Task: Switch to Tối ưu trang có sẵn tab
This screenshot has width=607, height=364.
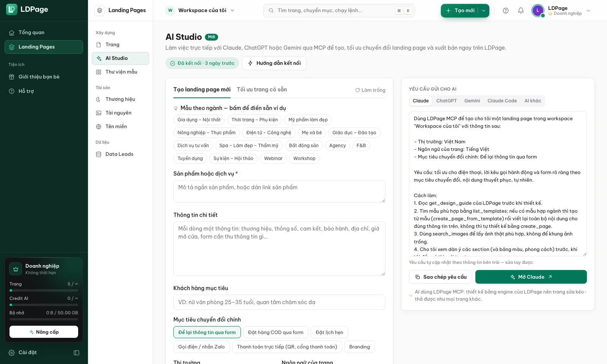Action: (262, 90)
